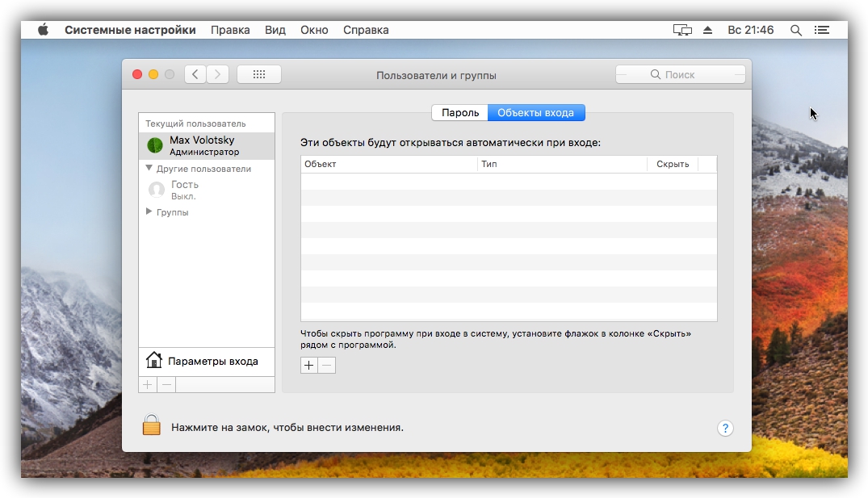Click the clock showing Вс 21:46
This screenshot has width=868, height=498.
[x=751, y=30]
